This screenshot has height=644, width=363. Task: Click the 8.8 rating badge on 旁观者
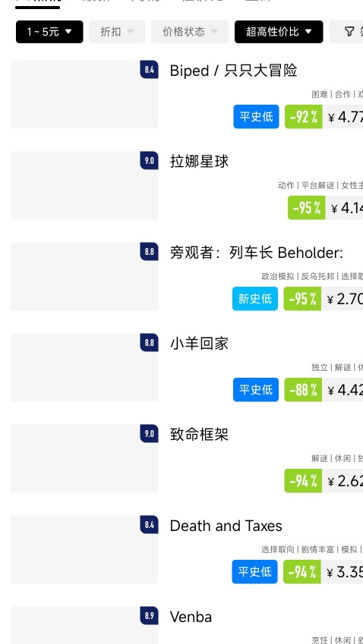pos(150,251)
